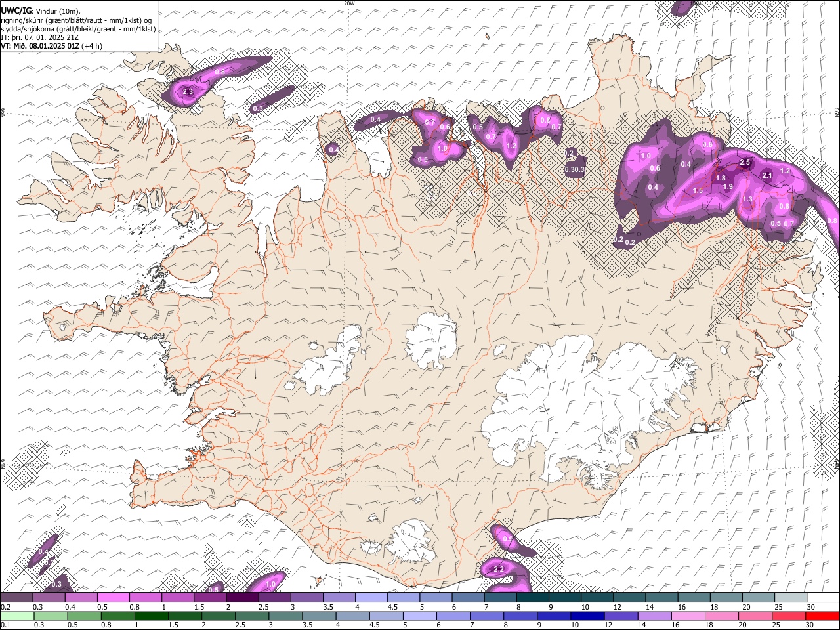This screenshot has width=840, height=630.
Task: Click the '2.5' precipitation value on the map
Action: pos(745,162)
